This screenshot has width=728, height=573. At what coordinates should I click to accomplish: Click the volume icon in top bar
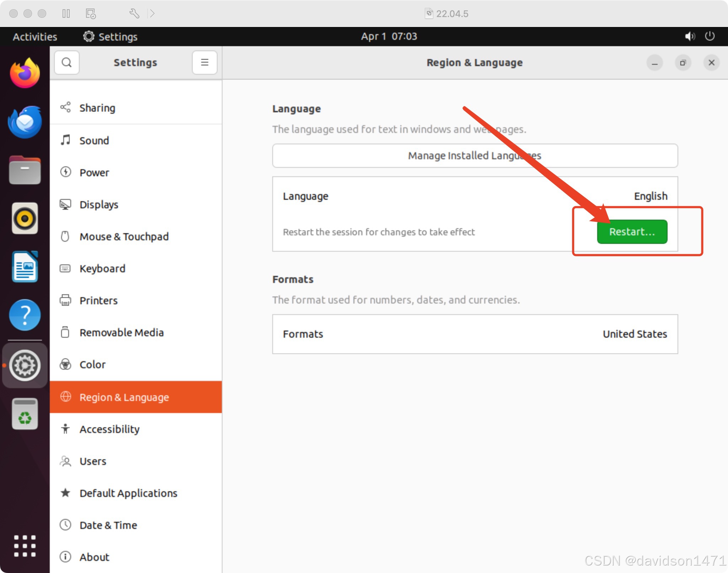click(690, 36)
